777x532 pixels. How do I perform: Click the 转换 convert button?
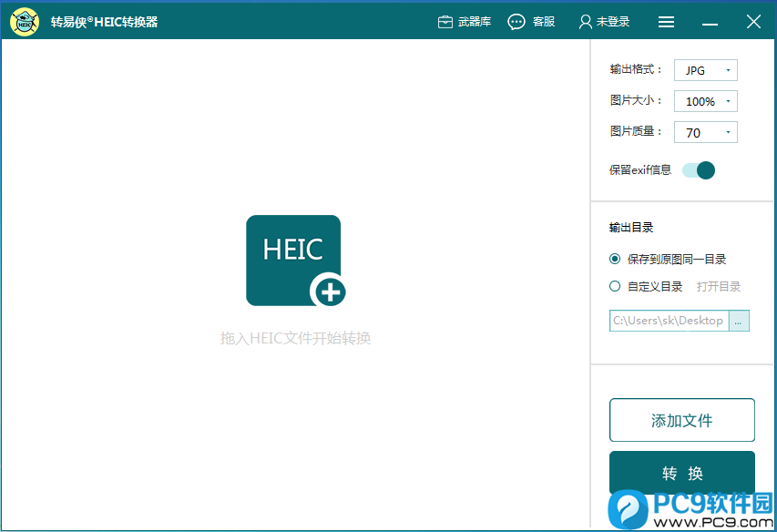(x=682, y=473)
